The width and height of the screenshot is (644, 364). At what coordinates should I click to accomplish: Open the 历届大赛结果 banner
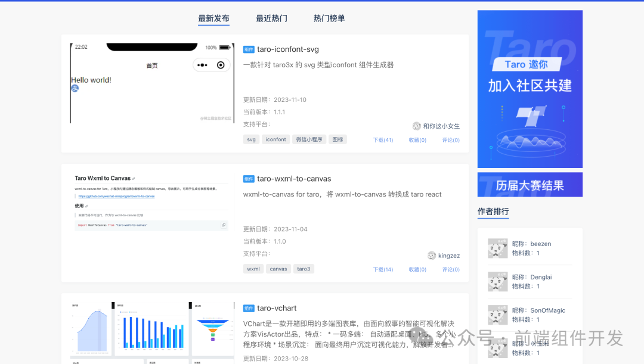(530, 185)
